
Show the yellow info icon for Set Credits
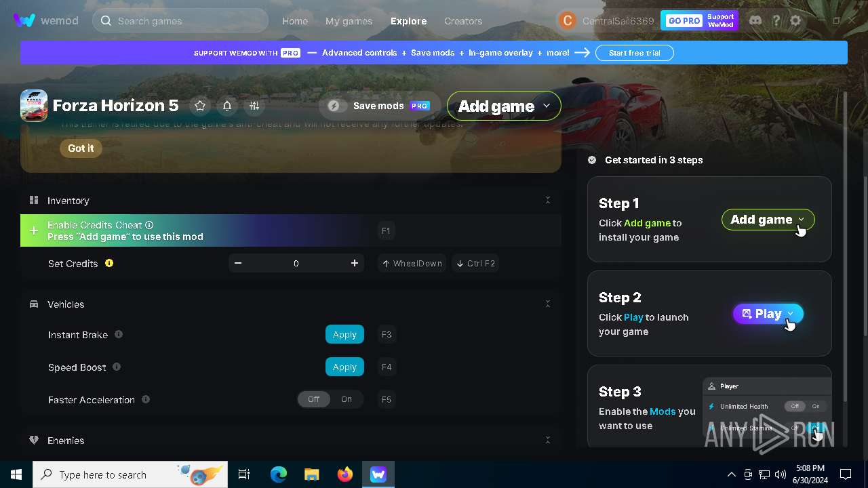pyautogui.click(x=109, y=263)
